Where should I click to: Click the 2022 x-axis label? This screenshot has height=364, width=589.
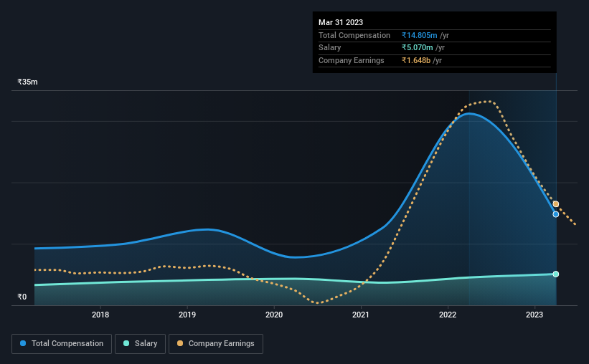448,315
